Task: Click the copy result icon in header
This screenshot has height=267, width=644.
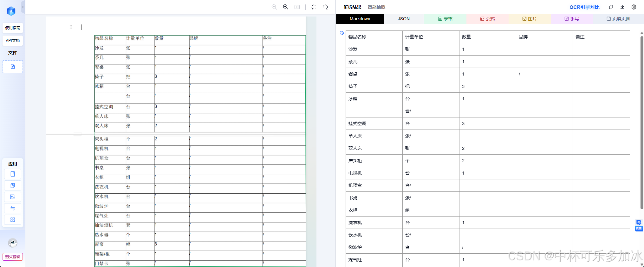Action: point(611,7)
